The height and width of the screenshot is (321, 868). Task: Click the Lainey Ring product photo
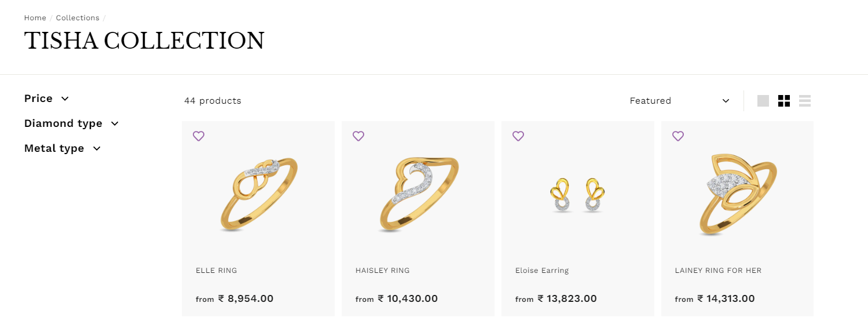[x=737, y=194]
